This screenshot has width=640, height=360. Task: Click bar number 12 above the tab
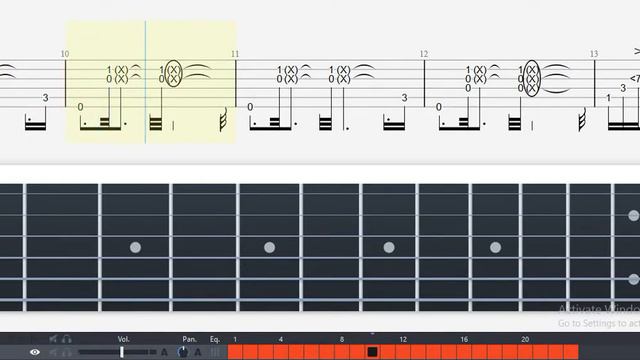click(424, 54)
